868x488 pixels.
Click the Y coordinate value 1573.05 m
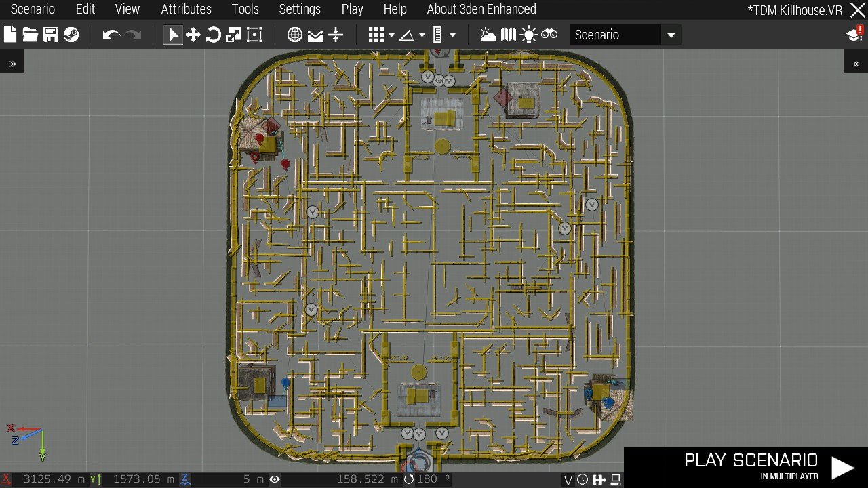(x=140, y=479)
